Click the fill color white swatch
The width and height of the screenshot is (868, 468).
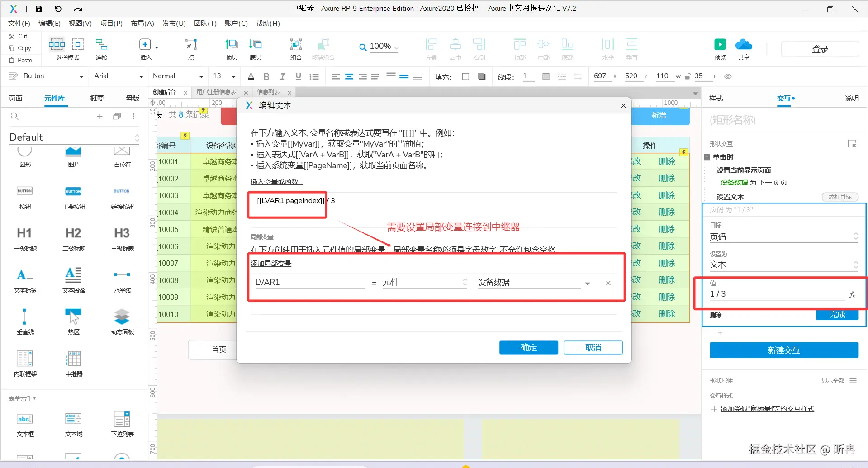(465, 77)
